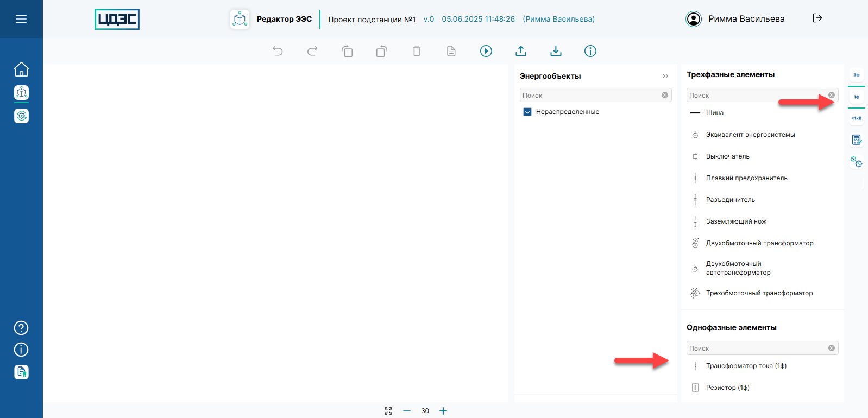Increase zoom with the plus button
Viewport: 868px width, 418px height.
(x=443, y=411)
